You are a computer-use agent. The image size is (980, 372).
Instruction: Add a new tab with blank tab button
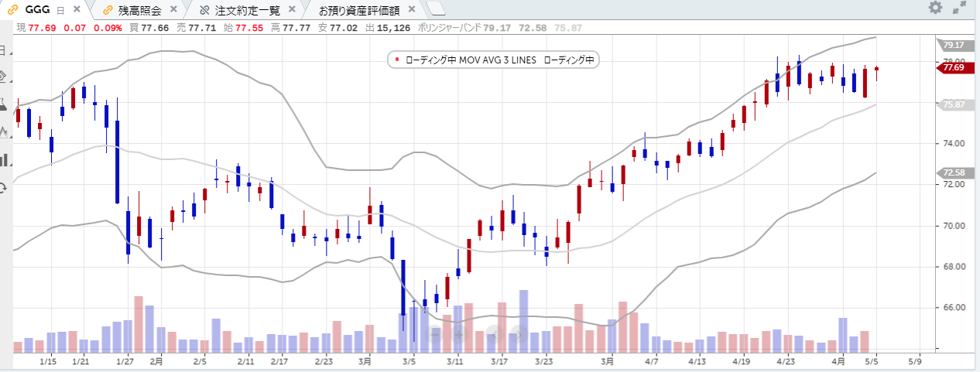[436, 9]
